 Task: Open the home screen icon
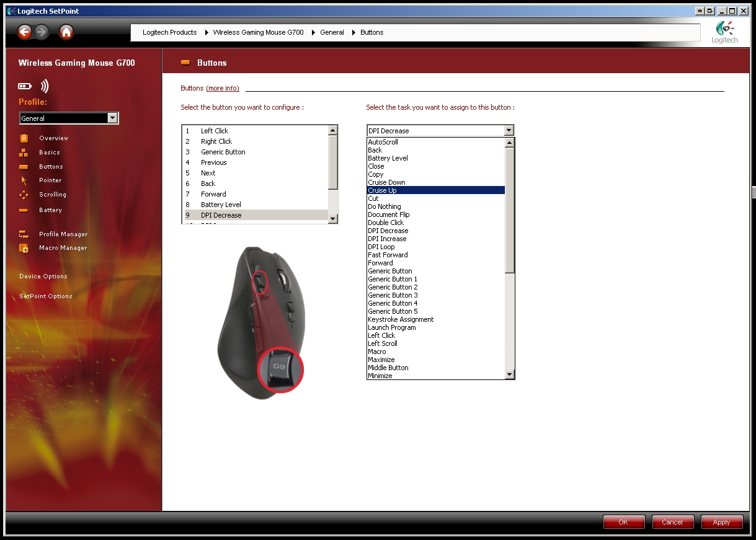66,32
